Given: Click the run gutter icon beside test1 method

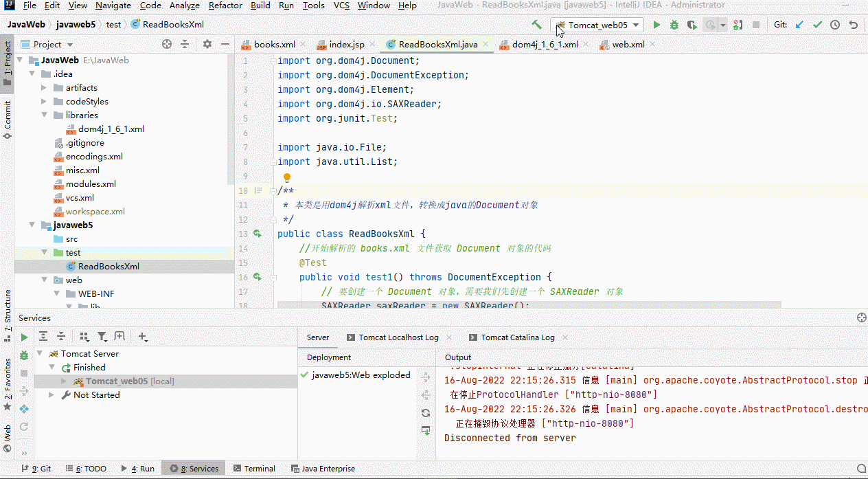Looking at the screenshot, I should point(258,277).
